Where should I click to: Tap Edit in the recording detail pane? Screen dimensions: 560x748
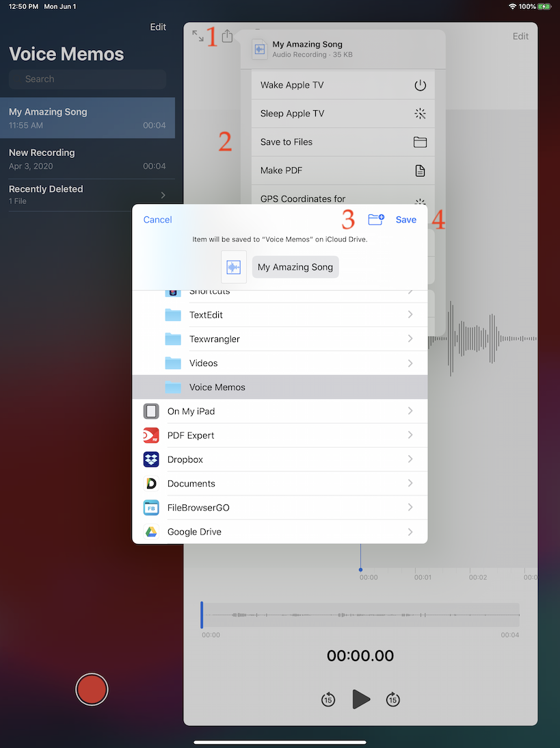[x=520, y=36]
